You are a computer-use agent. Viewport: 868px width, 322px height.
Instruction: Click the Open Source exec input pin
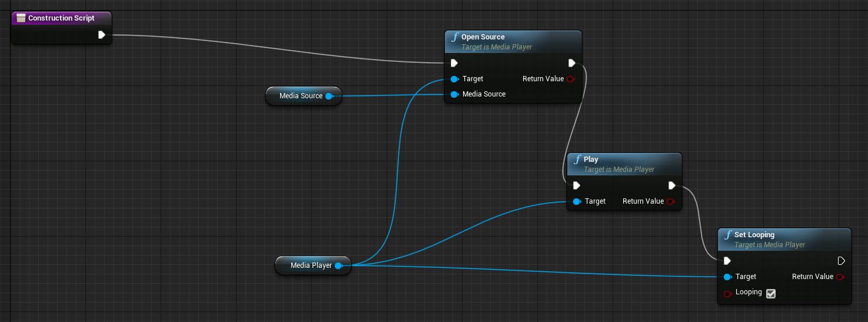[x=454, y=63]
